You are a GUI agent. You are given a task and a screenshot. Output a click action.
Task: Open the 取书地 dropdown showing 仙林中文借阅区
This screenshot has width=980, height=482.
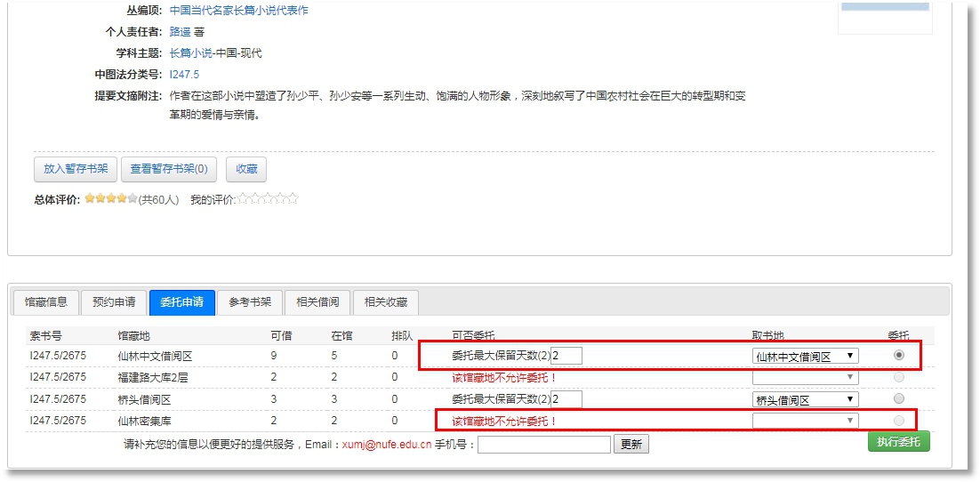(805, 356)
